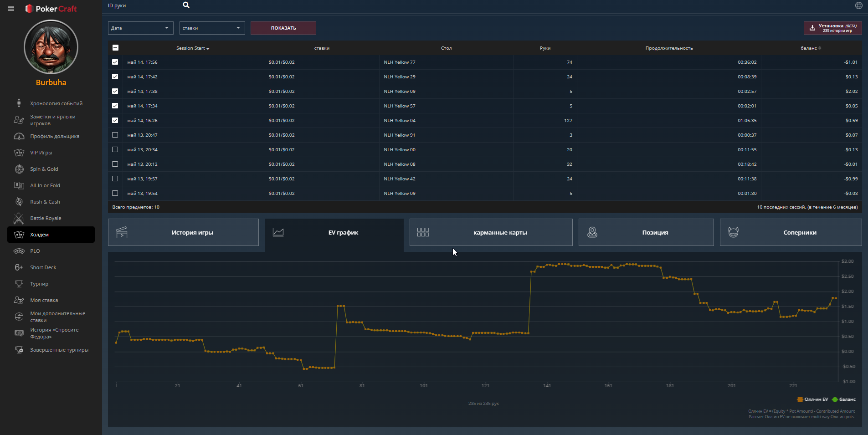Open the Дата dropdown

click(141, 28)
